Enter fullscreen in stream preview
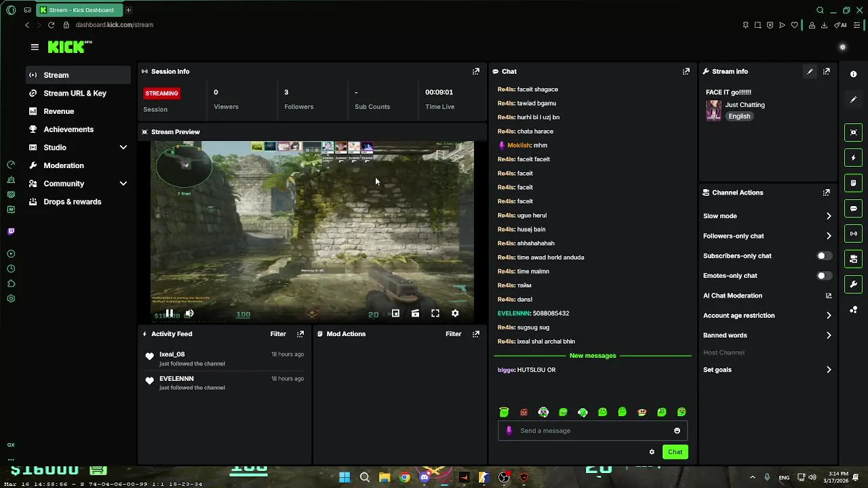This screenshot has width=868, height=488. pyautogui.click(x=435, y=313)
